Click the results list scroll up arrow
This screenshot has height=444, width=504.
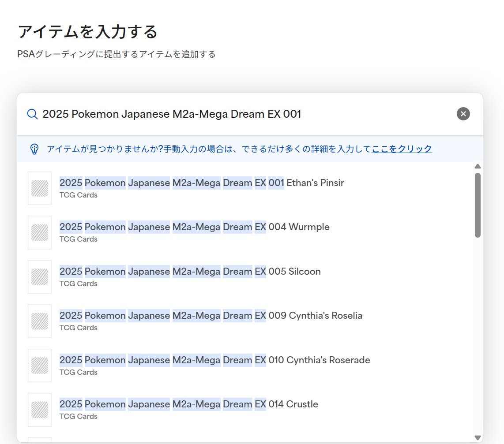(x=478, y=166)
